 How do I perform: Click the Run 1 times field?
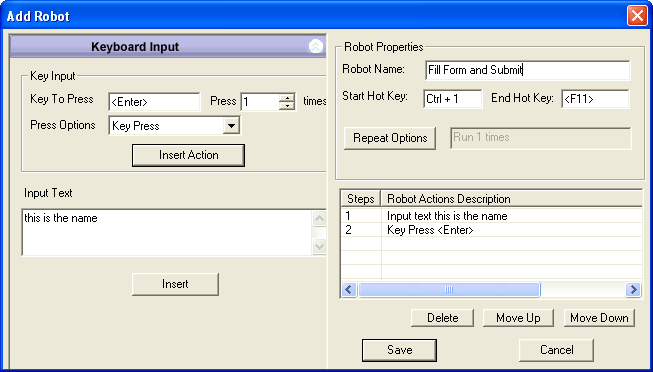point(541,138)
